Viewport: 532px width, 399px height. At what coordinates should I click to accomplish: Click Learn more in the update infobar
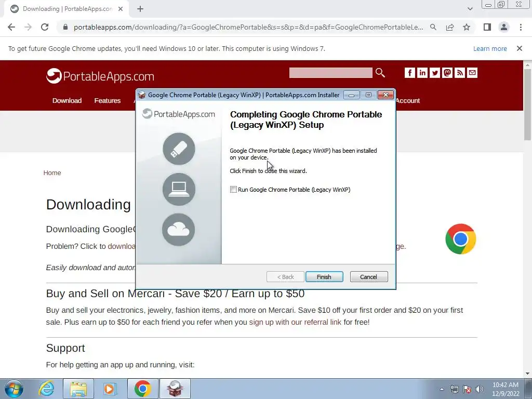pyautogui.click(x=490, y=48)
